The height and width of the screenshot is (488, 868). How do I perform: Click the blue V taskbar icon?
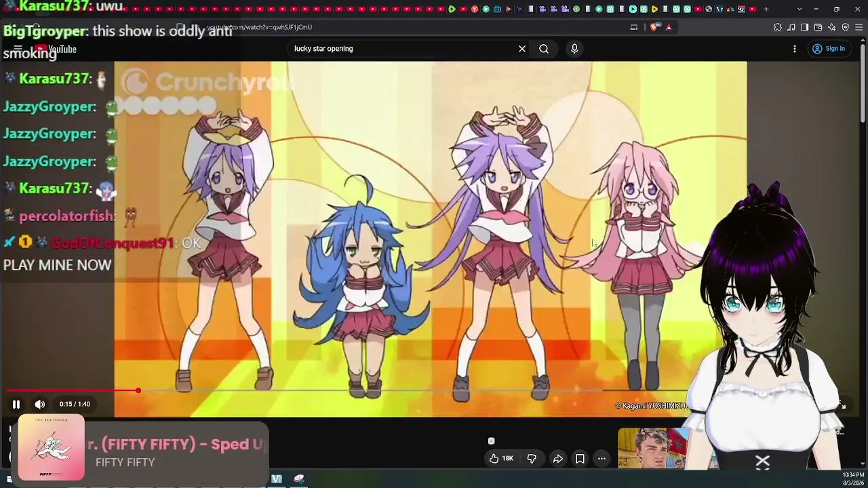(277, 479)
